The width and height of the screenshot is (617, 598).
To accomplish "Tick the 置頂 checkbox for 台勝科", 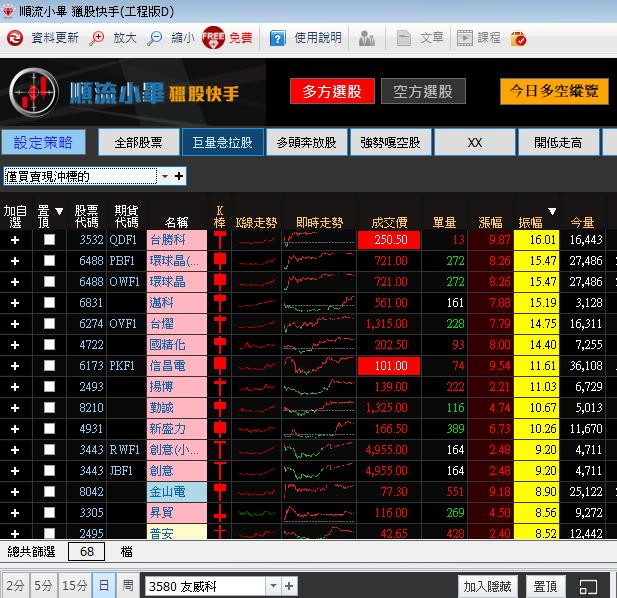I will pos(50,240).
